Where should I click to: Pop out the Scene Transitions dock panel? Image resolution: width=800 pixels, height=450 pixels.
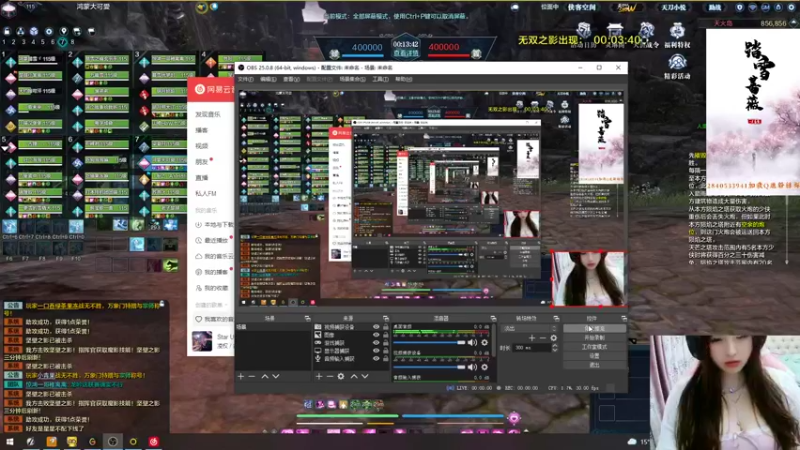556,318
